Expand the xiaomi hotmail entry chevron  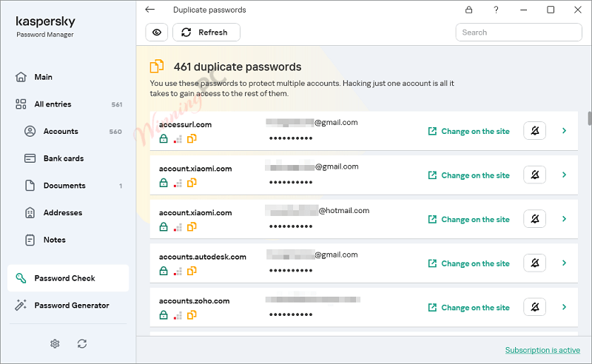[x=564, y=219]
